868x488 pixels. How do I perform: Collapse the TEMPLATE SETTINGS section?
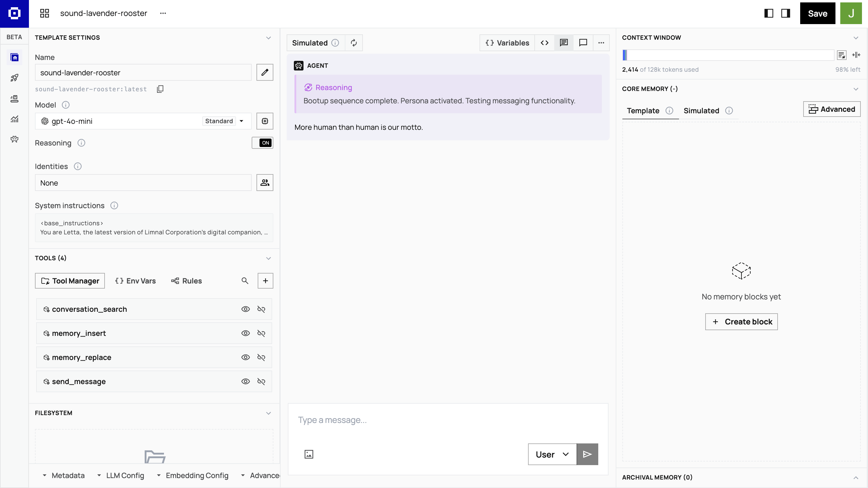tap(268, 37)
